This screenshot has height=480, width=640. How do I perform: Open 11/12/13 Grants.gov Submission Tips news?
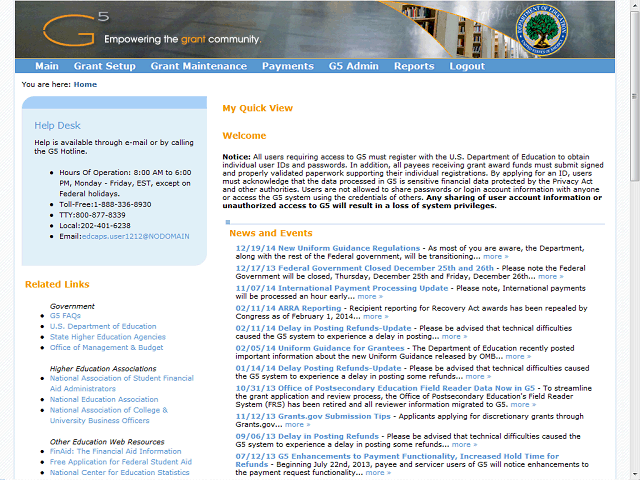[x=313, y=416]
